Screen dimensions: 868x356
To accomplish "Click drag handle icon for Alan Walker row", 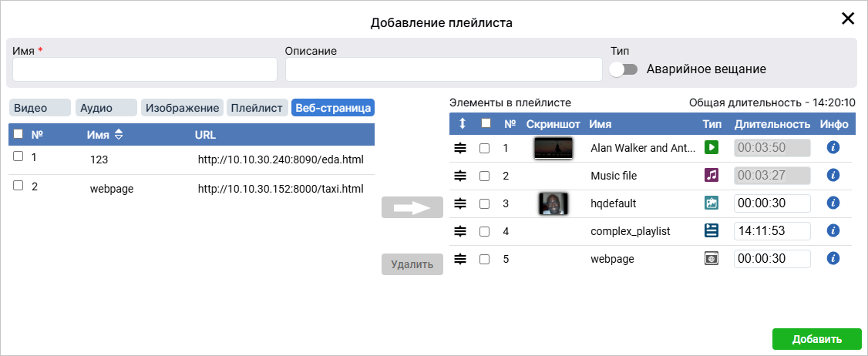I will tap(460, 148).
